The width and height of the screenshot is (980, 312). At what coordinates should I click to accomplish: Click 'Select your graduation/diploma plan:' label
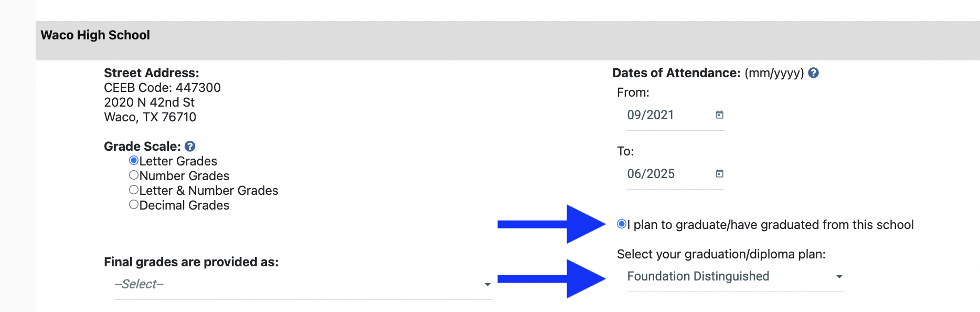[721, 254]
